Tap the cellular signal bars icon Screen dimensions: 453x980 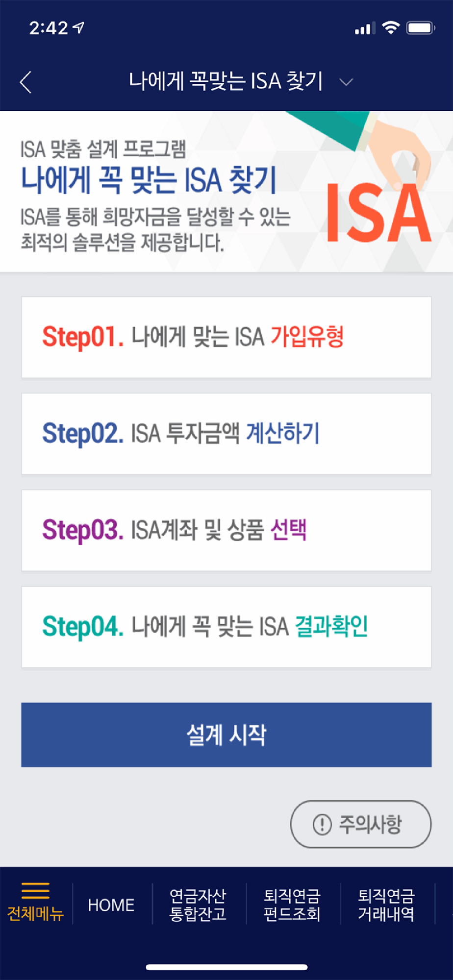[364, 28]
